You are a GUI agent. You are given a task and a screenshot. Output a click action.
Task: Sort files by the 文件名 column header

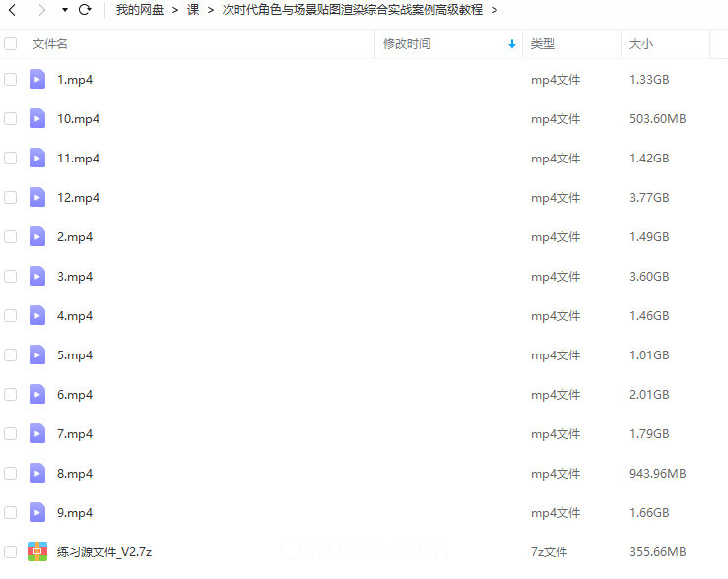pos(50,44)
